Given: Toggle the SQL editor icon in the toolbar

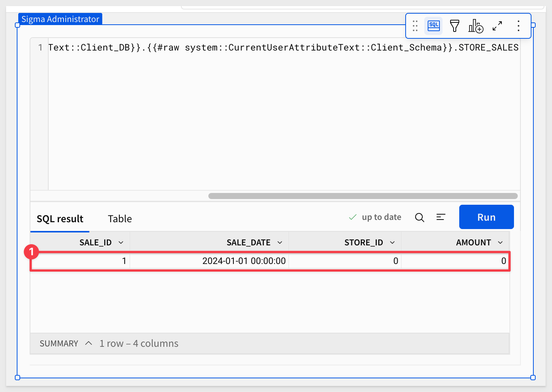Looking at the screenshot, I should (433, 26).
